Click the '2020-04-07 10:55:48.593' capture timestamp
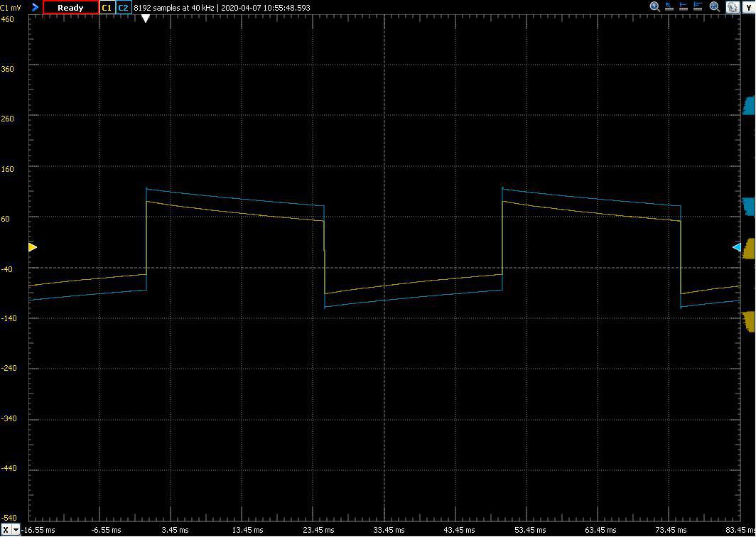 [266, 8]
